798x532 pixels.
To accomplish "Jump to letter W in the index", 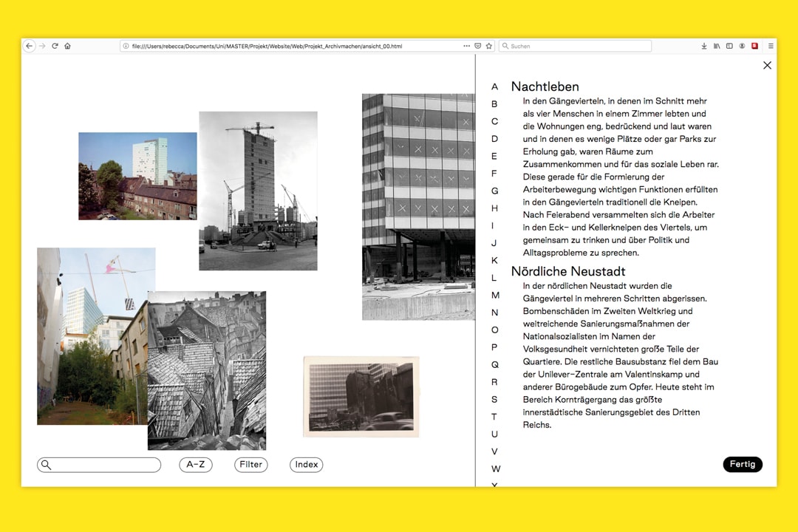I will point(497,469).
